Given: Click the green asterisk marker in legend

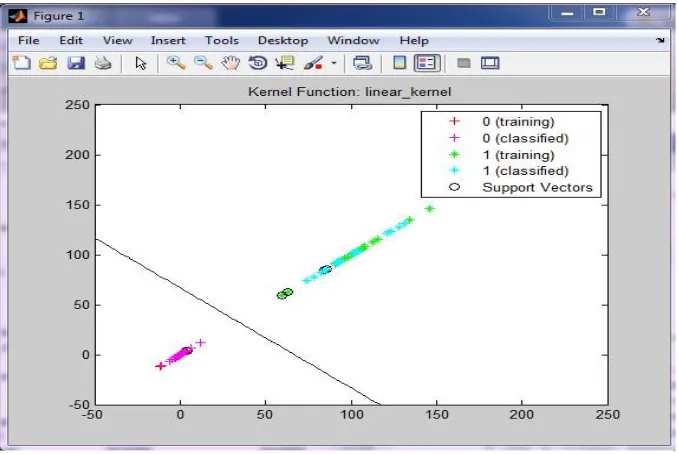Looking at the screenshot, I should click(x=454, y=154).
